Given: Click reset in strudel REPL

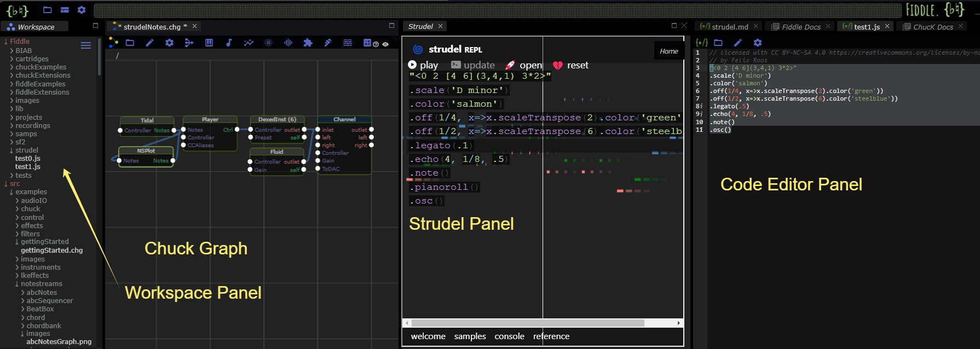Looking at the screenshot, I should click(570, 65).
